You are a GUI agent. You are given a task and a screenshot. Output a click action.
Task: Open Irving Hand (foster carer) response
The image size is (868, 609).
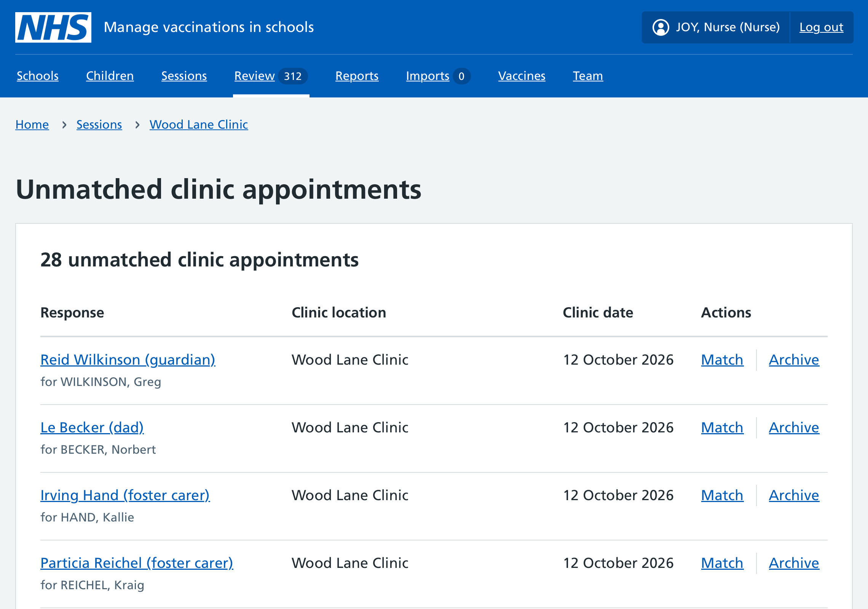(125, 495)
